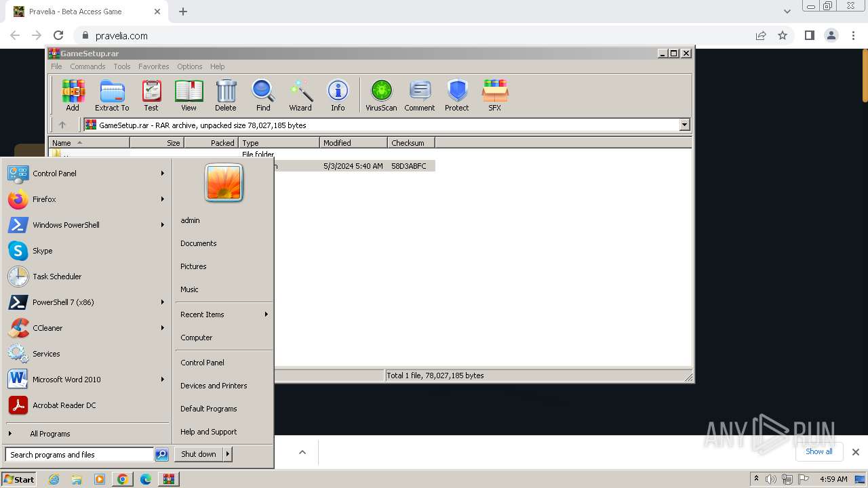Open Services from Start menu
The width and height of the screenshot is (868, 488).
[86, 354]
